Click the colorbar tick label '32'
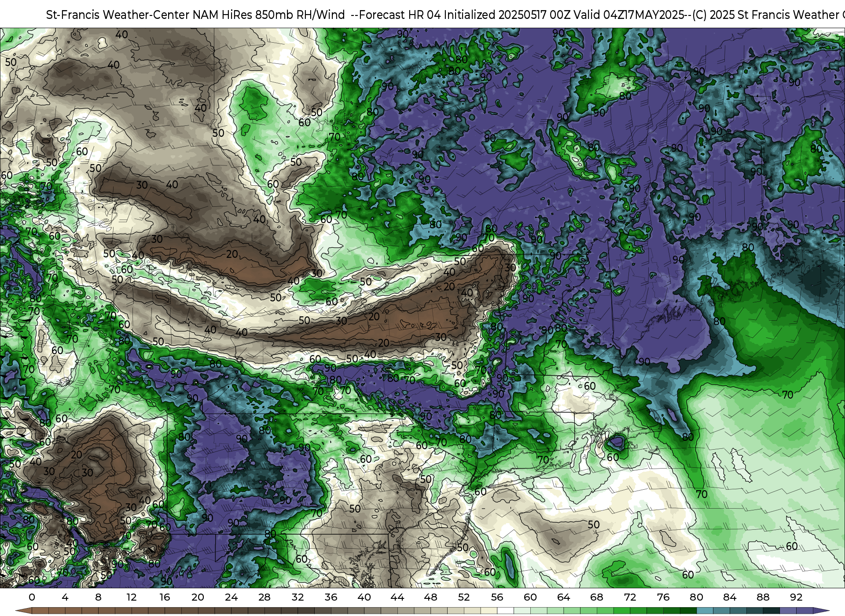 (x=298, y=598)
